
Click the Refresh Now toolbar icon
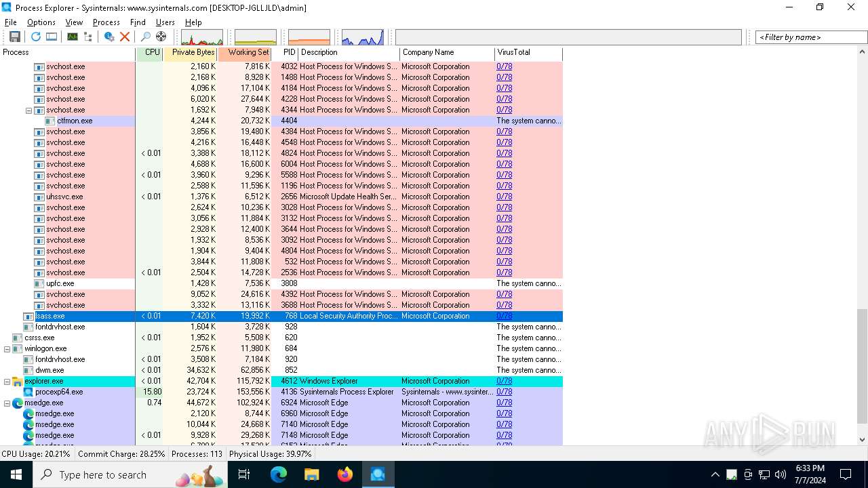[x=36, y=37]
